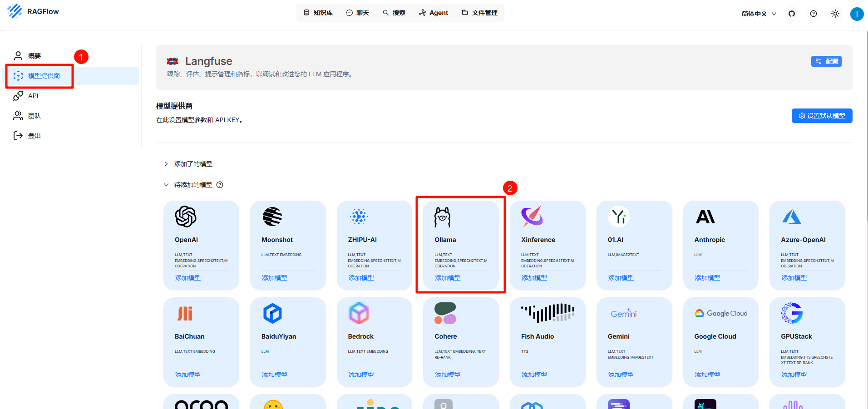
Task: Click the 模型提供商 section heading
Action: pyautogui.click(x=174, y=106)
